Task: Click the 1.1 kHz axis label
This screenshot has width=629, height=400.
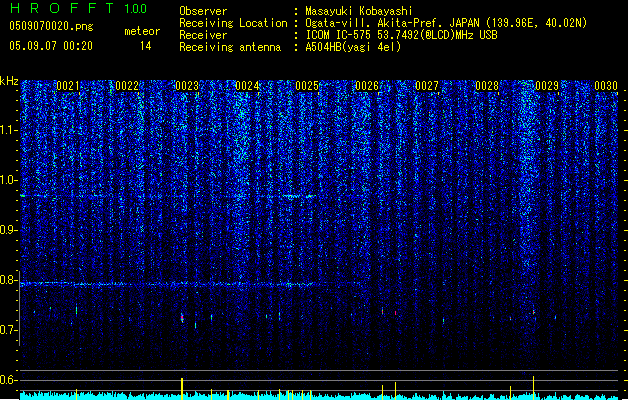Action: click(9, 130)
